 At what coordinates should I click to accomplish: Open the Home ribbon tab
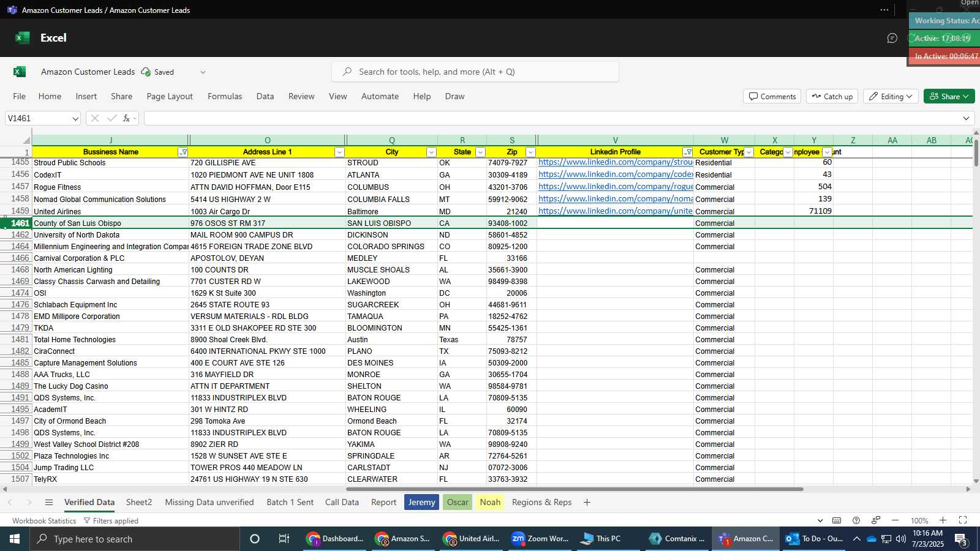tap(50, 96)
